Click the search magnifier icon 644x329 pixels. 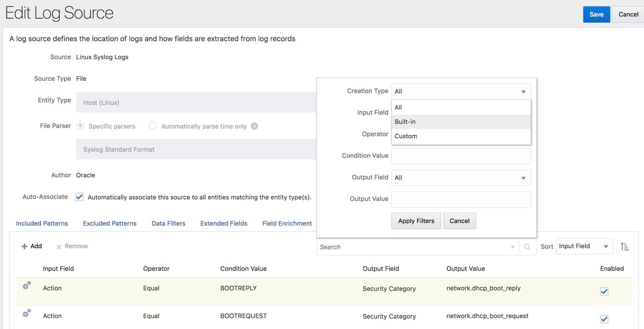click(x=527, y=247)
